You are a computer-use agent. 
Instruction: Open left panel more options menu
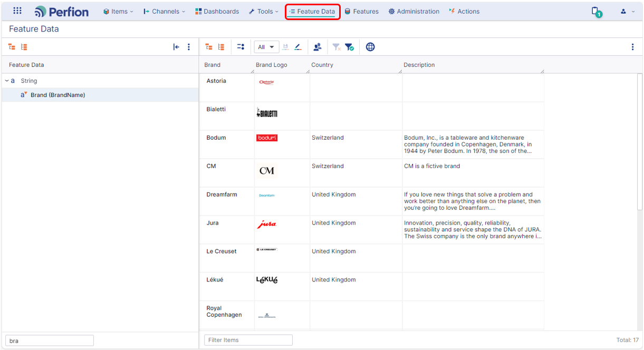189,47
